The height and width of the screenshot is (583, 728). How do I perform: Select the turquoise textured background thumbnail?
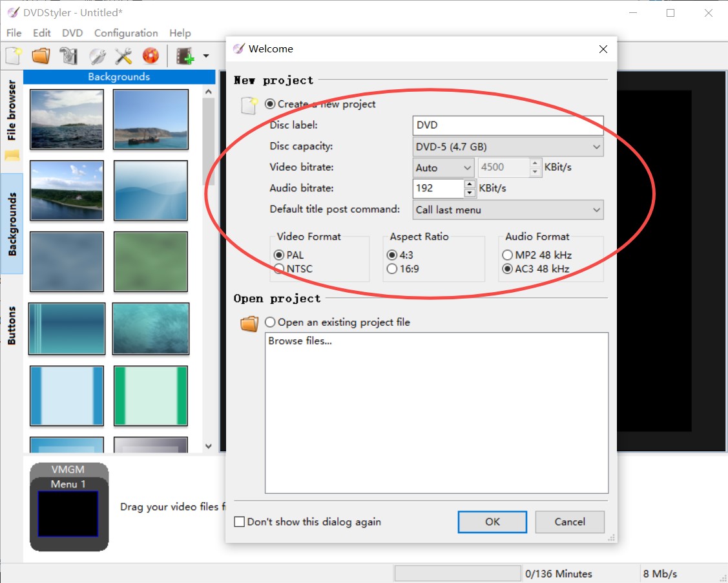click(151, 329)
